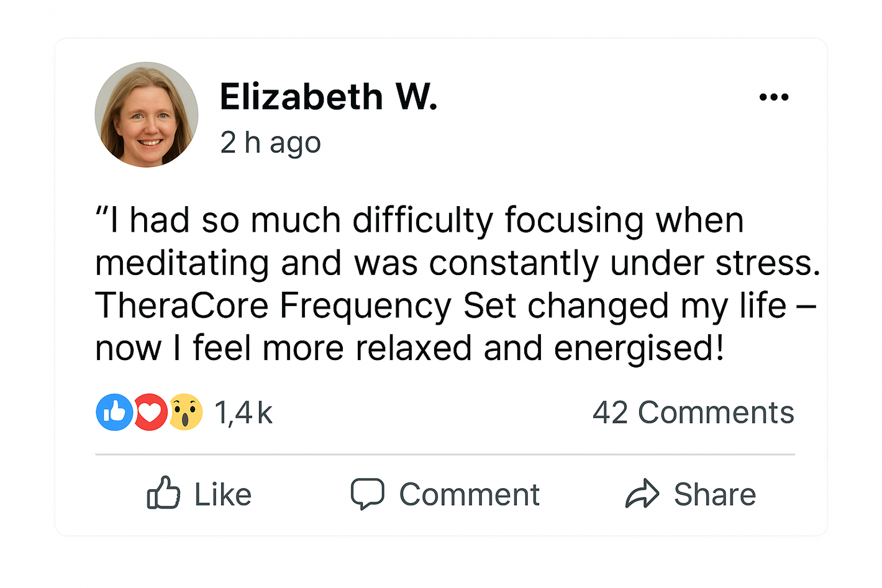Viewport: 882px width, 588px height.
Task: Click the curved arrow Share icon
Action: tap(642, 494)
